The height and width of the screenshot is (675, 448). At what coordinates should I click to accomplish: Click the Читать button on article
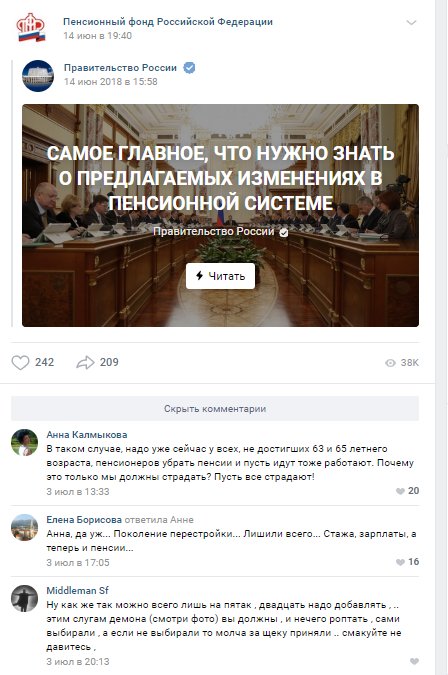220,276
